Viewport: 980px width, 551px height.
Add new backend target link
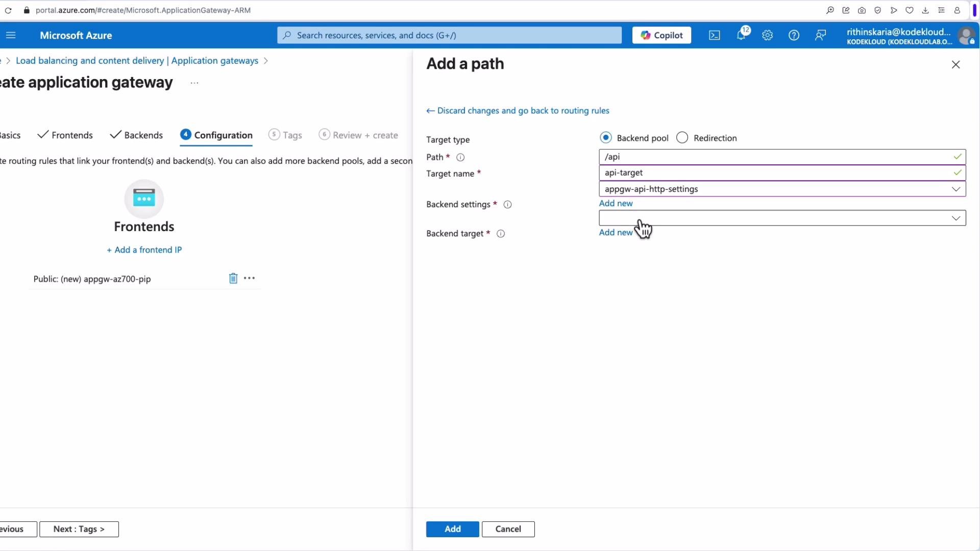tap(616, 232)
